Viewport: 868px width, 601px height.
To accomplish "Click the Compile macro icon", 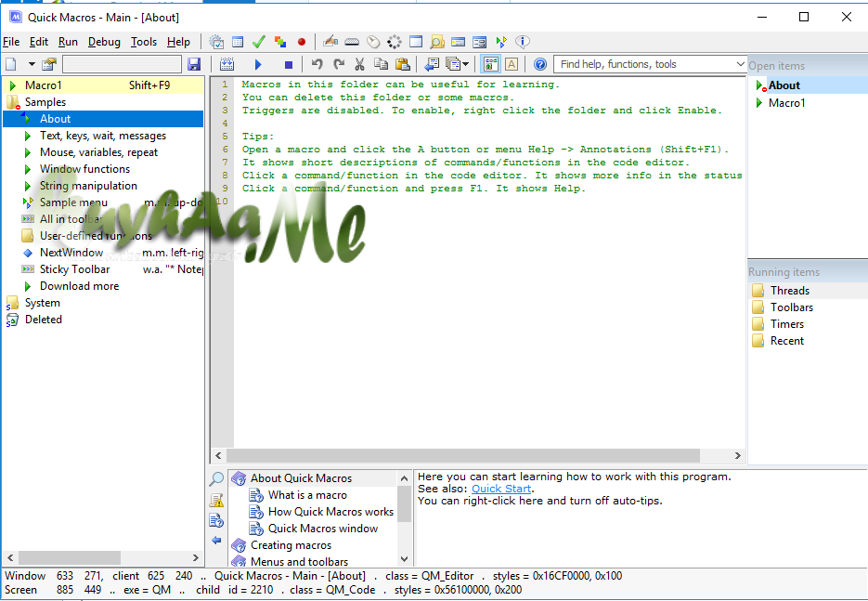I will pyautogui.click(x=227, y=64).
